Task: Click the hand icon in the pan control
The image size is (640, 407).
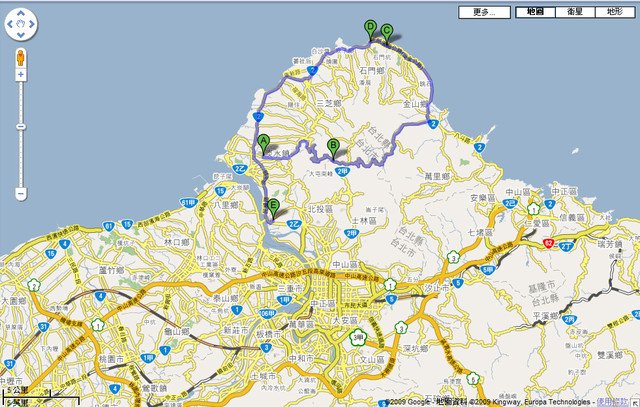Action: tap(21, 24)
